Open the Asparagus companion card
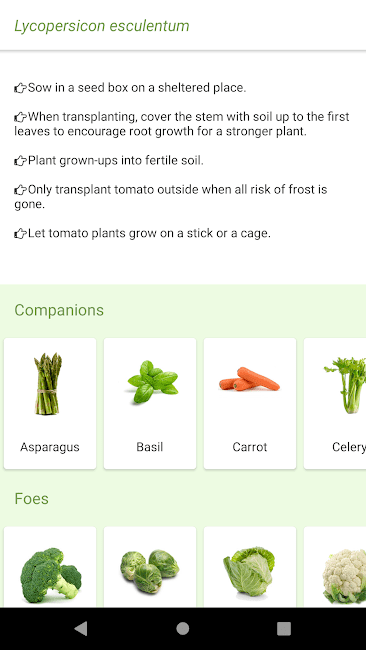 coord(50,403)
